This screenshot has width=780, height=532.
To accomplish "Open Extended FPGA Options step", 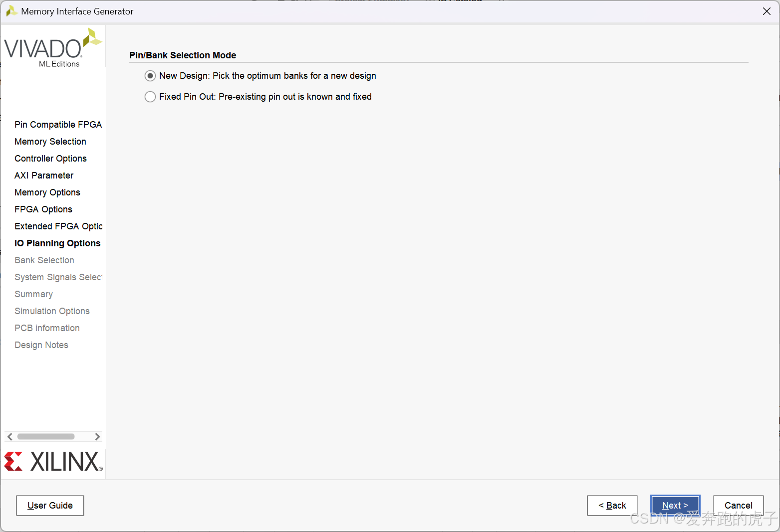I will point(58,226).
